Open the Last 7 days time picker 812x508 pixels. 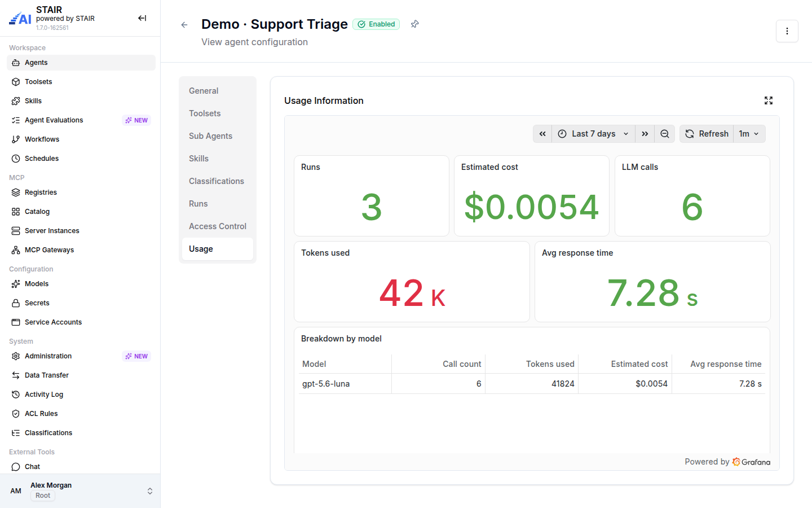tap(593, 134)
